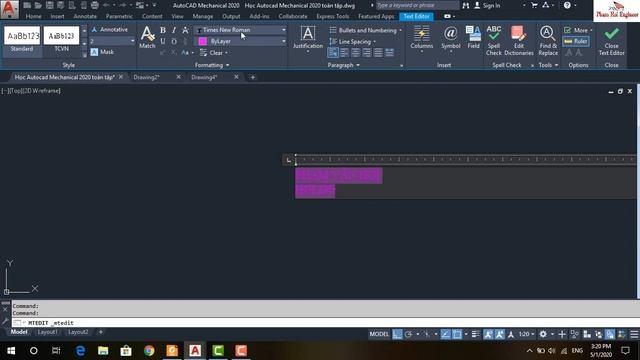
Task: Open Line Spacing options
Action: (353, 42)
